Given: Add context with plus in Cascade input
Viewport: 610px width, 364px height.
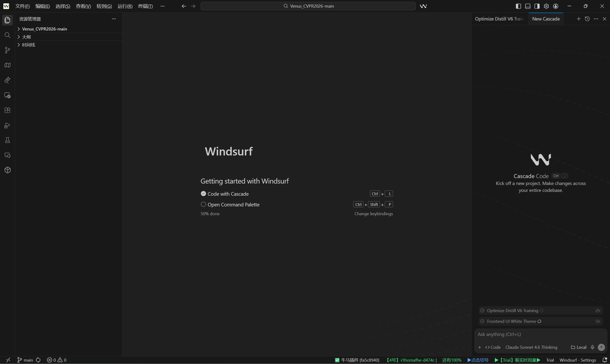Looking at the screenshot, I should pos(479,347).
